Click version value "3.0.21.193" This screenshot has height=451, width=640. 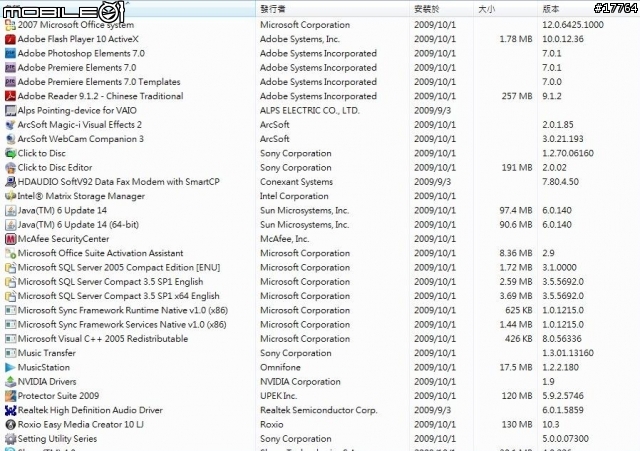pos(563,139)
